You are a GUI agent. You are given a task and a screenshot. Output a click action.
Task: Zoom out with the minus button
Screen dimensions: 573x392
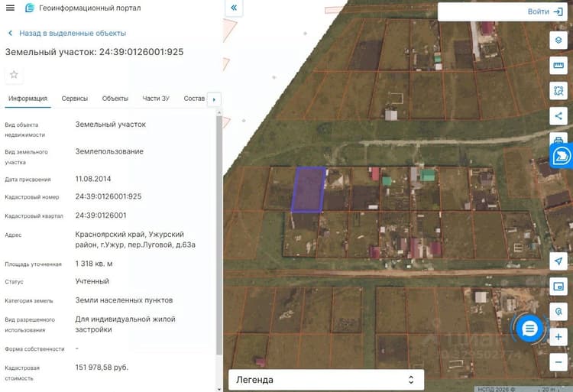558,362
